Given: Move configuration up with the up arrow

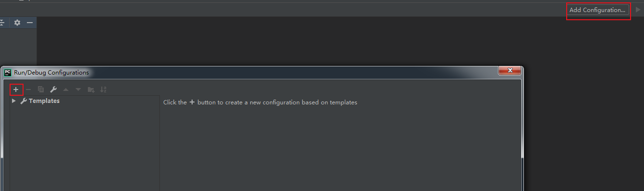Looking at the screenshot, I should 66,89.
